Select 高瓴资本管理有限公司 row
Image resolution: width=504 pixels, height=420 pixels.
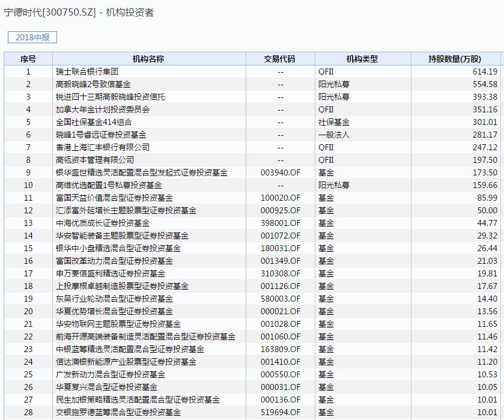point(95,160)
